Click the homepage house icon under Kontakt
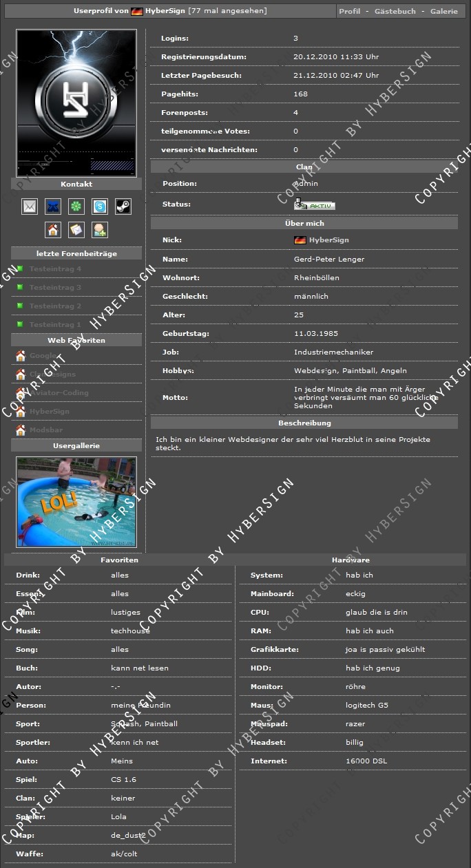The width and height of the screenshot is (471, 868). point(53,230)
